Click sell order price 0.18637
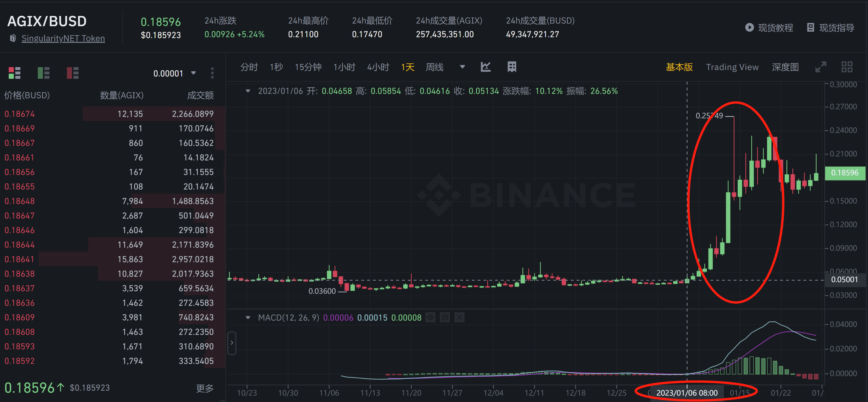 point(19,289)
